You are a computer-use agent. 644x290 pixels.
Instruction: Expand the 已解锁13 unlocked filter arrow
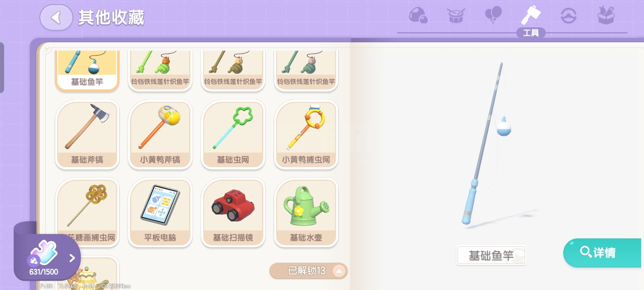coord(339,271)
